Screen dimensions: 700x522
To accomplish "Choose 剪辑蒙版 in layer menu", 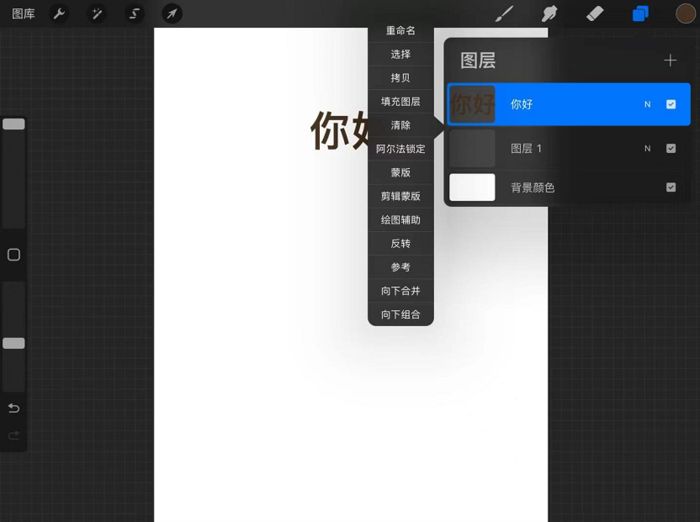I will tap(400, 196).
